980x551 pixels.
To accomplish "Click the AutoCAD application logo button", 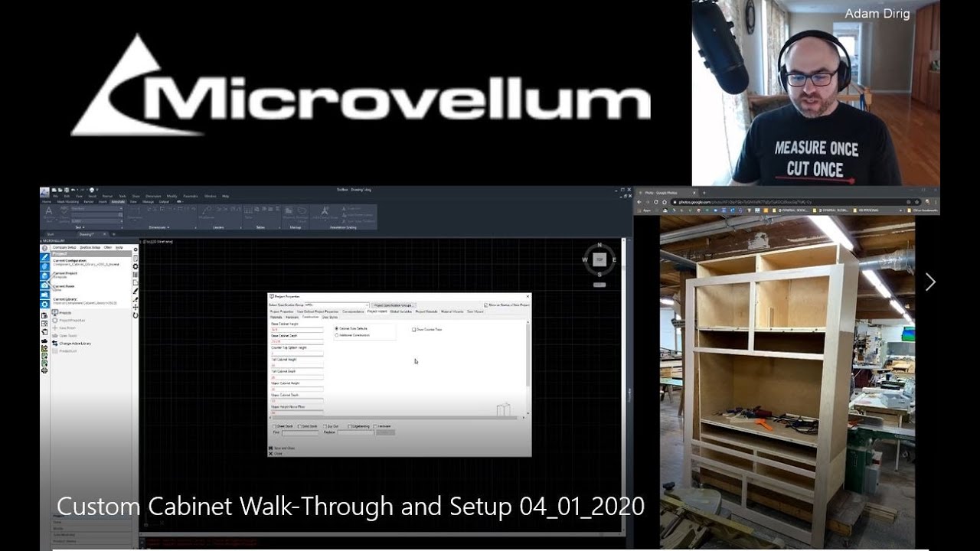I will 44,192.
